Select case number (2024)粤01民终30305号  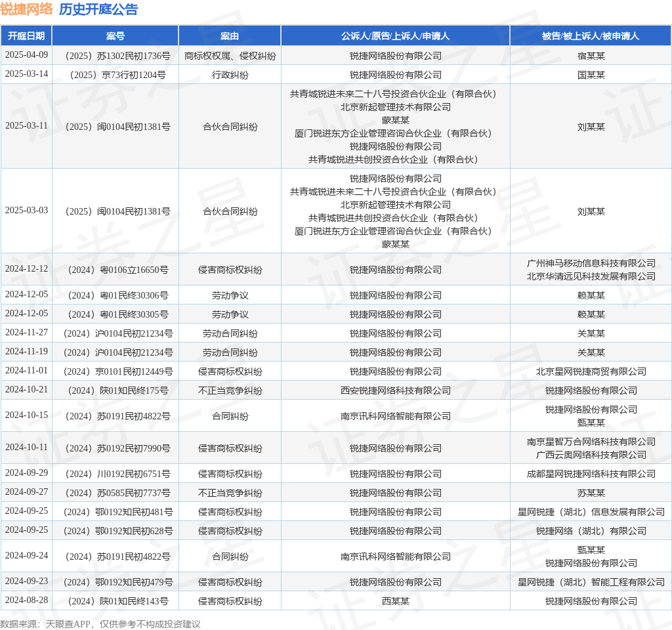coord(115,314)
